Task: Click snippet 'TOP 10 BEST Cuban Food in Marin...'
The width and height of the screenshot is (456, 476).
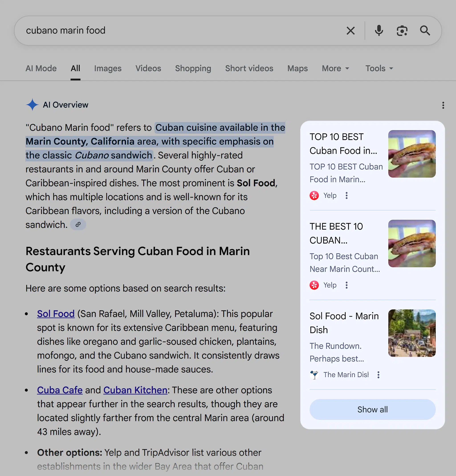Action: (346, 173)
